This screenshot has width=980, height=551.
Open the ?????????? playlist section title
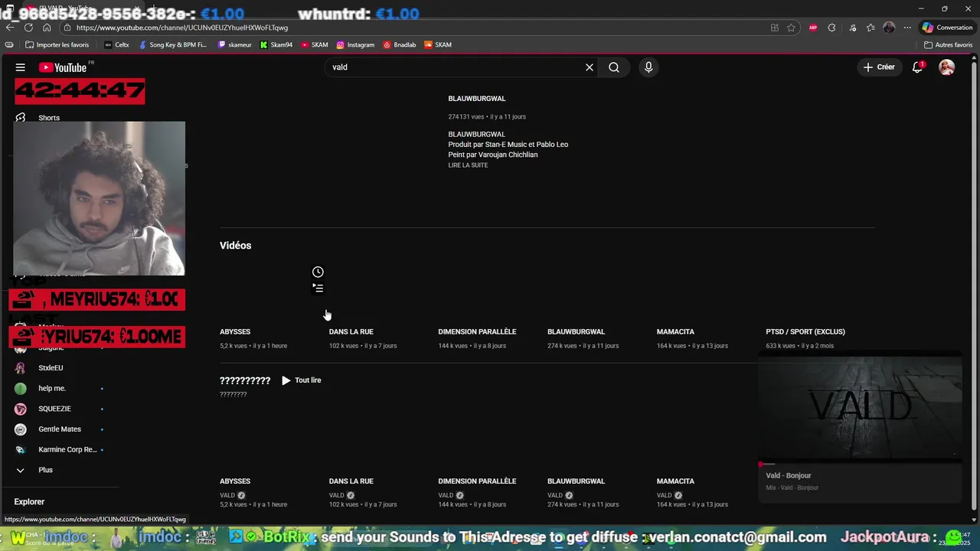(x=245, y=380)
